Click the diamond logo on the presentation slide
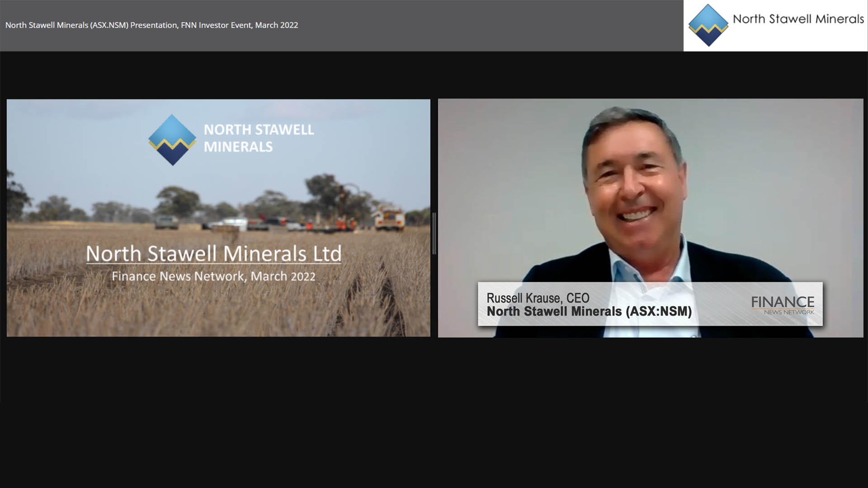868x488 pixels. click(x=172, y=140)
